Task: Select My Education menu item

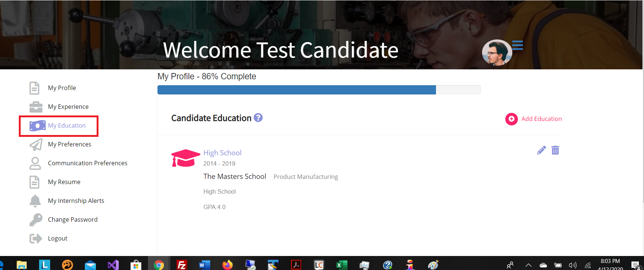Action: pyautogui.click(x=67, y=125)
